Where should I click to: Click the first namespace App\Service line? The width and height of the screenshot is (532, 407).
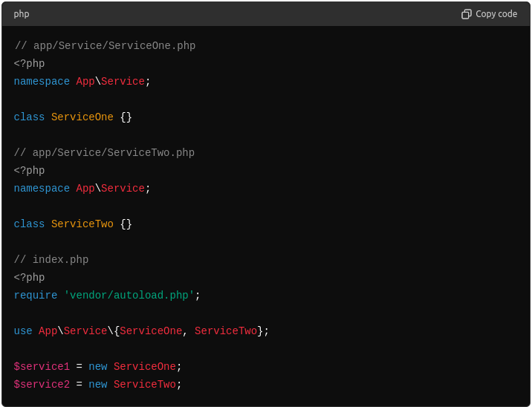(x=82, y=82)
